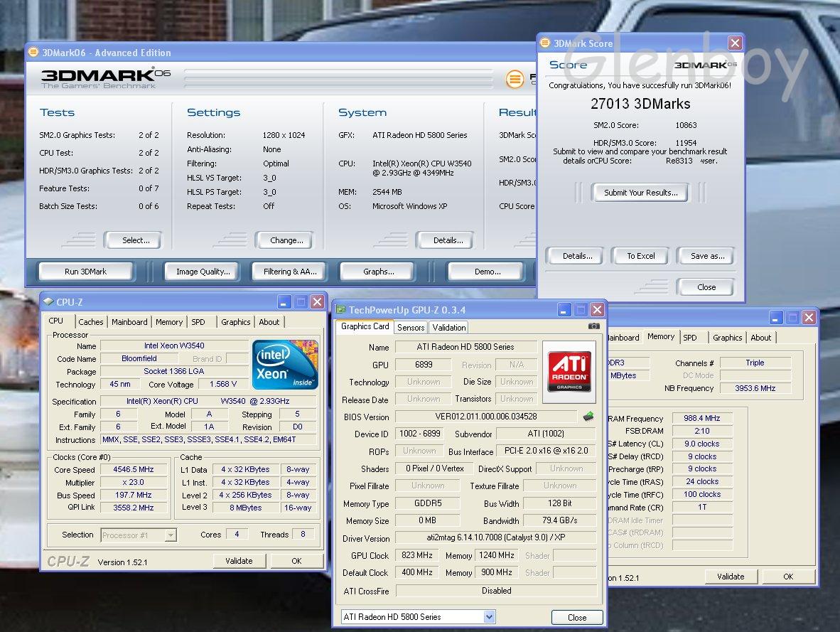Click Submit Your Results button
Image resolution: width=840 pixels, height=632 pixels.
coord(640,193)
